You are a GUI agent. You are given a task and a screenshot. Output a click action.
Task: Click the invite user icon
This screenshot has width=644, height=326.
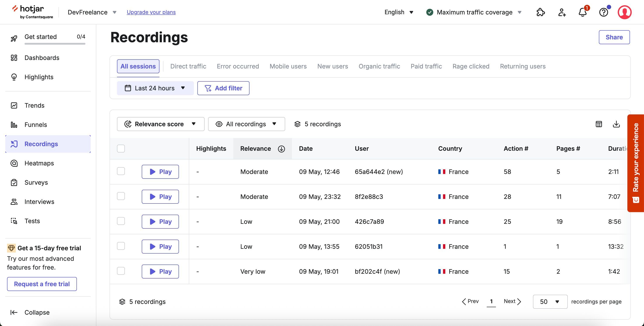click(562, 12)
